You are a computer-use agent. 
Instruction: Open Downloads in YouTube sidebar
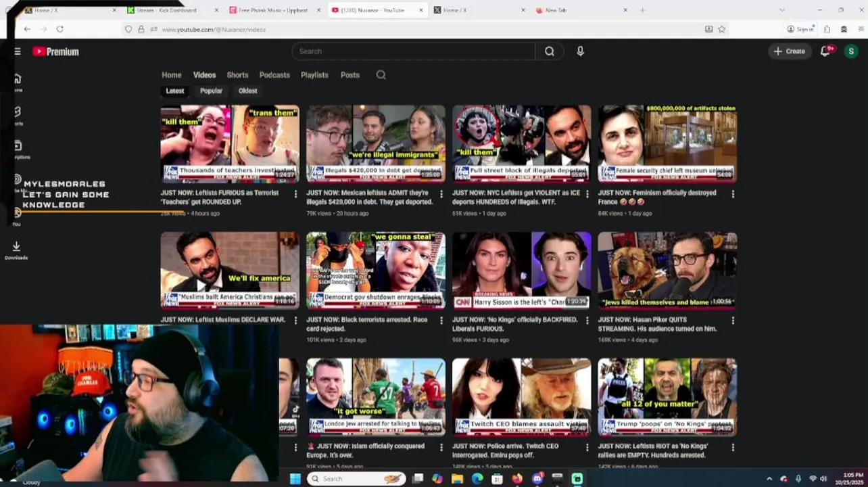click(16, 250)
